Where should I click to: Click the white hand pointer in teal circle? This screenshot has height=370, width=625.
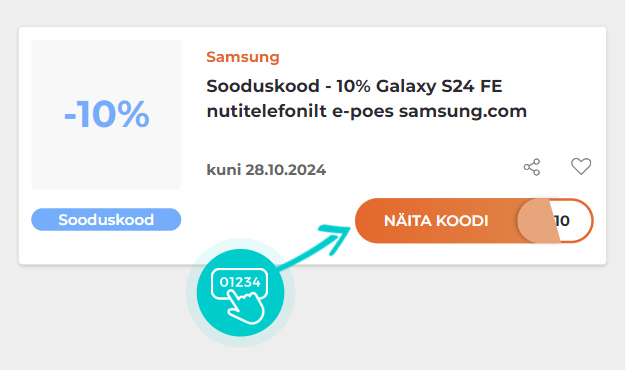(246, 307)
